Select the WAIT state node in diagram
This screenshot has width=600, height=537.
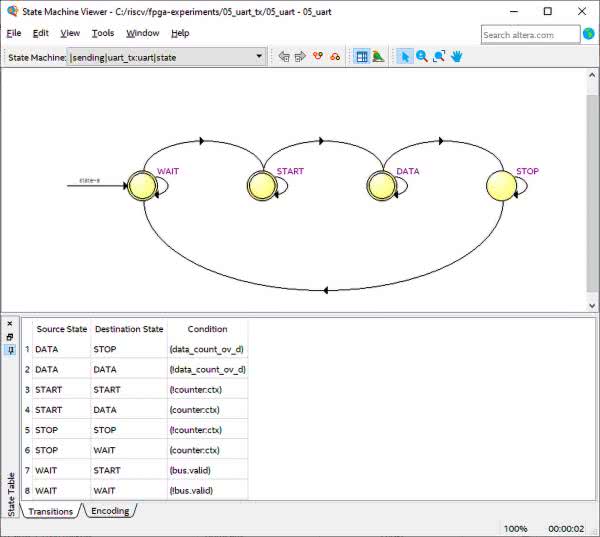tap(143, 185)
